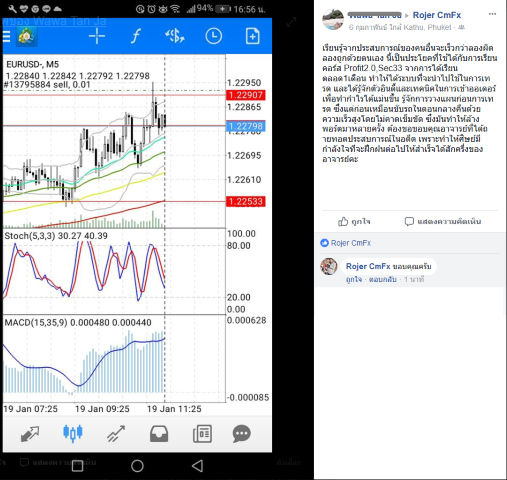Image resolution: width=507 pixels, height=480 pixels.
Task: Click the 1.22907 red price label
Action: [x=246, y=95]
